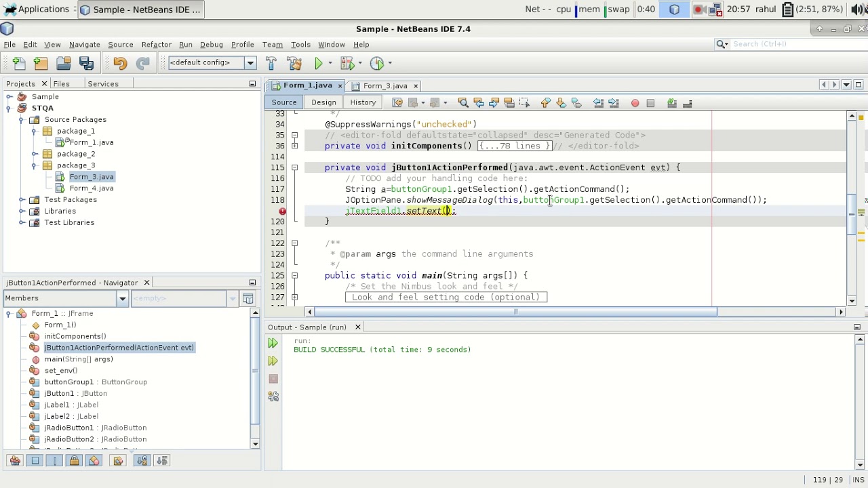This screenshot has width=868, height=488.
Task: Toggle Show Inherited Members in Navigator
Action: (x=15, y=461)
